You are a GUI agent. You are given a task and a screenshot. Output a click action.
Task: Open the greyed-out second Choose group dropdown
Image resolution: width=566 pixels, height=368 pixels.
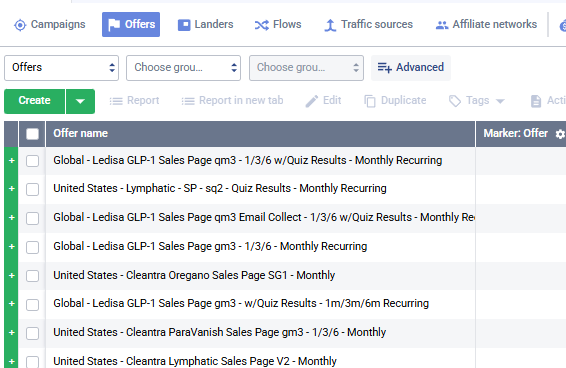306,68
